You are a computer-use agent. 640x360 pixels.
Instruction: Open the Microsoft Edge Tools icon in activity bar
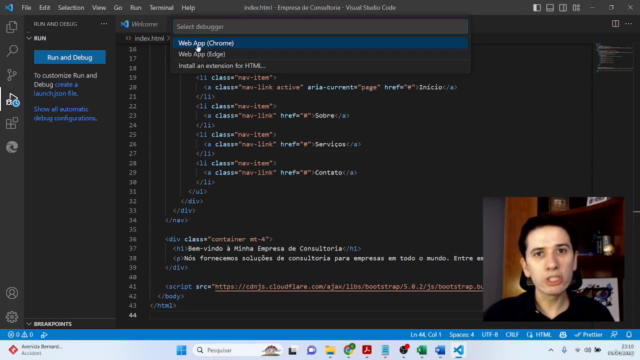(x=12, y=147)
